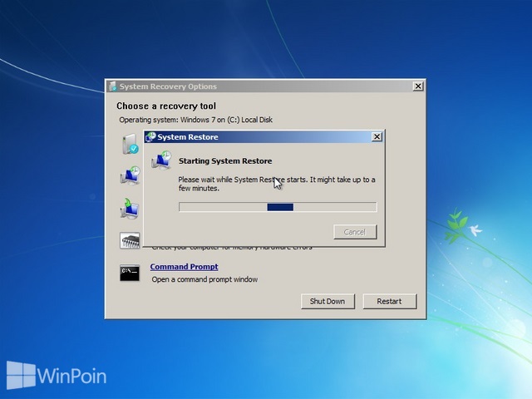Image resolution: width=532 pixels, height=399 pixels.
Task: Close the System Recovery Options window
Action: 418,86
